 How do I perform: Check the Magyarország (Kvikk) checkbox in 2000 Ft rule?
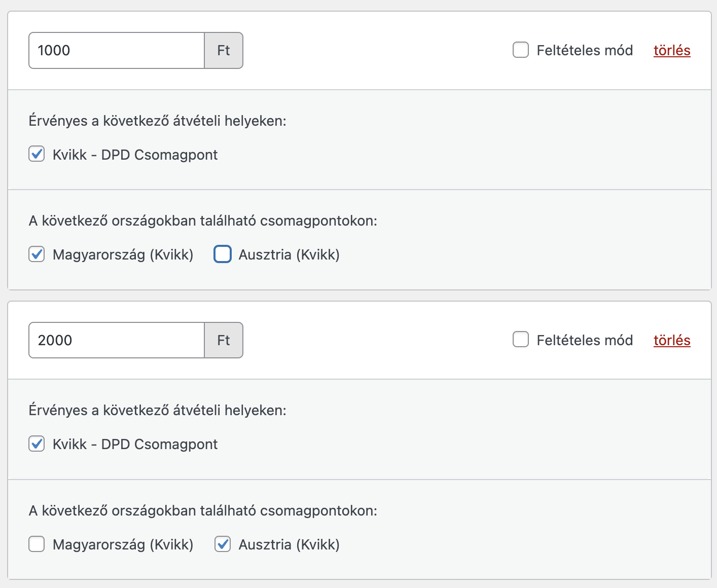[x=37, y=544]
